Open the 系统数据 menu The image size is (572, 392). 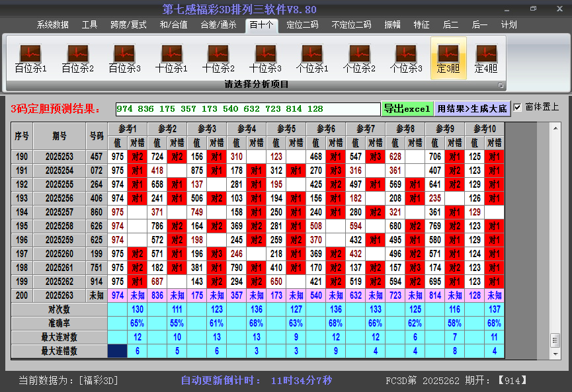click(50, 24)
